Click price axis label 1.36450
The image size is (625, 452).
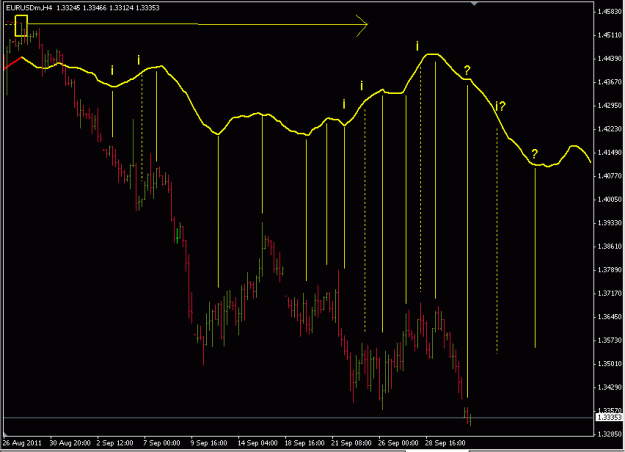tap(609, 317)
